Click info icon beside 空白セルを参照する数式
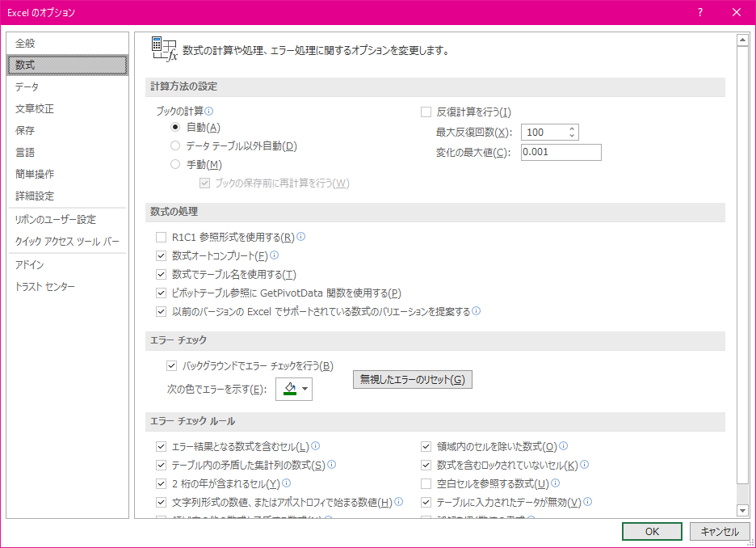This screenshot has height=548, width=756. pyautogui.click(x=556, y=483)
